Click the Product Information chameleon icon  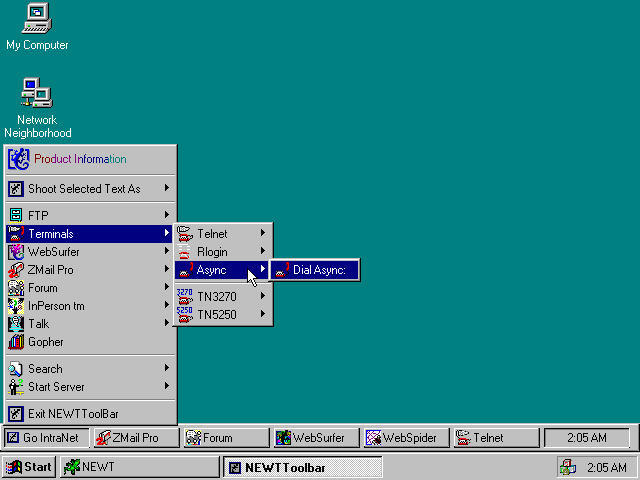pos(18,159)
